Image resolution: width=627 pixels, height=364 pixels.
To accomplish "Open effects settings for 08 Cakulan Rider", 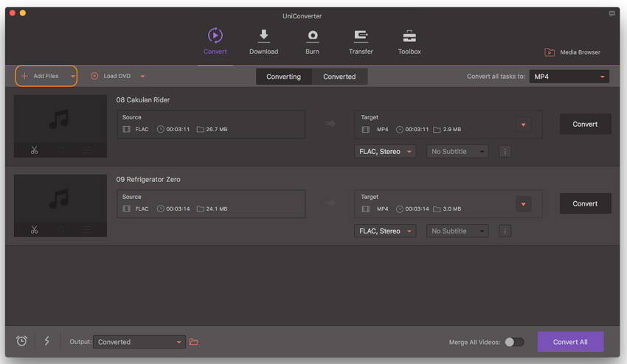I will [87, 150].
